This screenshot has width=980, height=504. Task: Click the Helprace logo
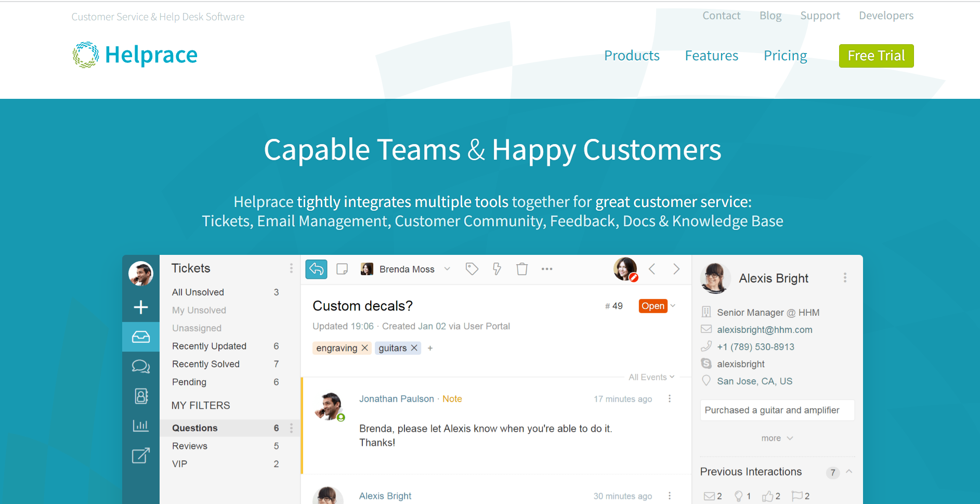click(x=135, y=55)
